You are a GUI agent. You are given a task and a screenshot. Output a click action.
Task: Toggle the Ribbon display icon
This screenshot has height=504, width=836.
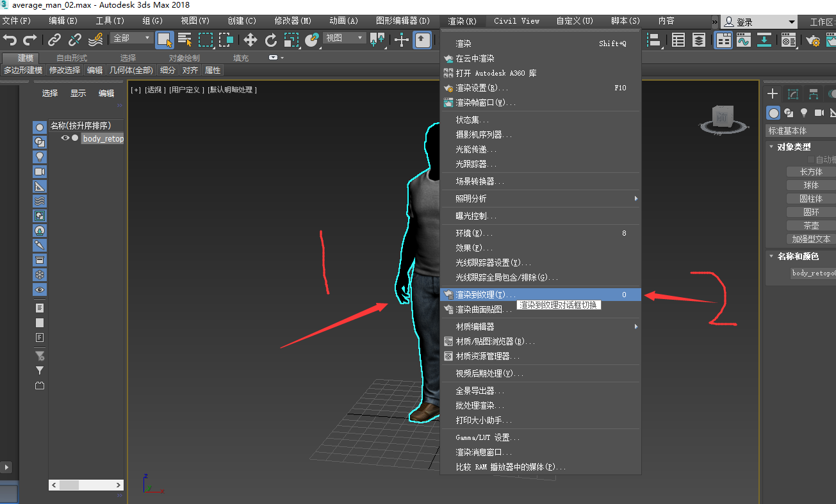[x=724, y=40]
